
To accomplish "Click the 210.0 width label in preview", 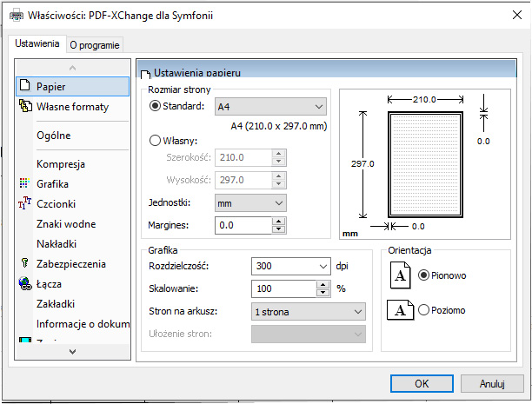I will coord(424,100).
